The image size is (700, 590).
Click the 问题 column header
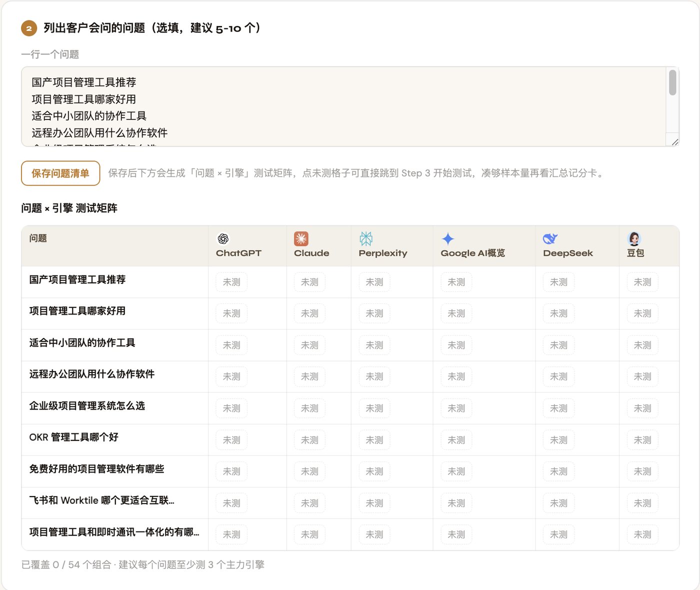tap(38, 238)
